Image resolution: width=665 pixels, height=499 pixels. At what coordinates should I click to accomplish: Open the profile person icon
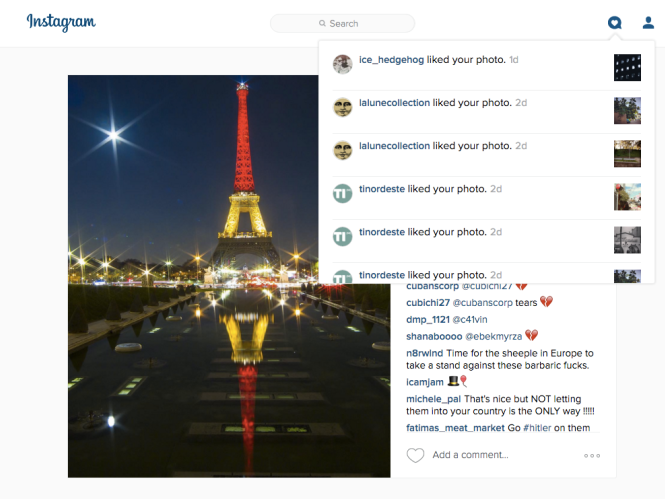pos(648,22)
